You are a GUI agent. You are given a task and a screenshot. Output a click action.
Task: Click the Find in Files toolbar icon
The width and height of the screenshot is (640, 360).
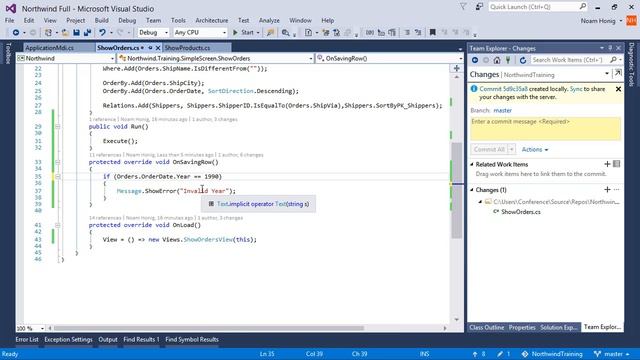click(286, 33)
